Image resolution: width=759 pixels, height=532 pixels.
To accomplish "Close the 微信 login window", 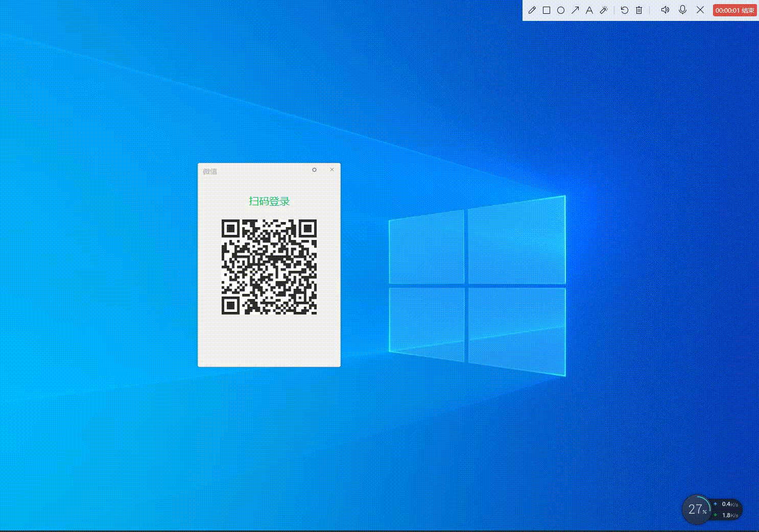I will pyautogui.click(x=332, y=170).
